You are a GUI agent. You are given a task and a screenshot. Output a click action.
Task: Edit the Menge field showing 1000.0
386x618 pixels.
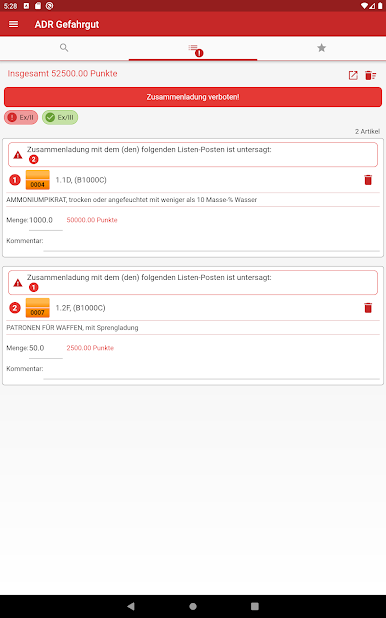click(45, 221)
